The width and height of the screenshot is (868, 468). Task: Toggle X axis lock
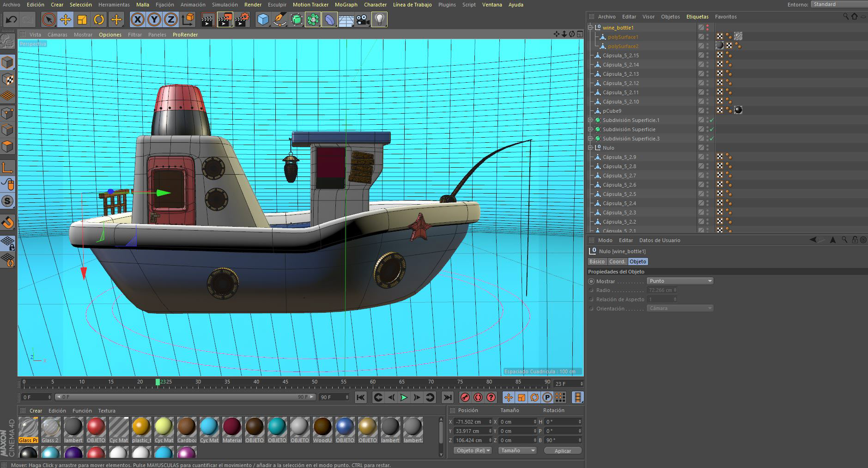(x=137, y=19)
